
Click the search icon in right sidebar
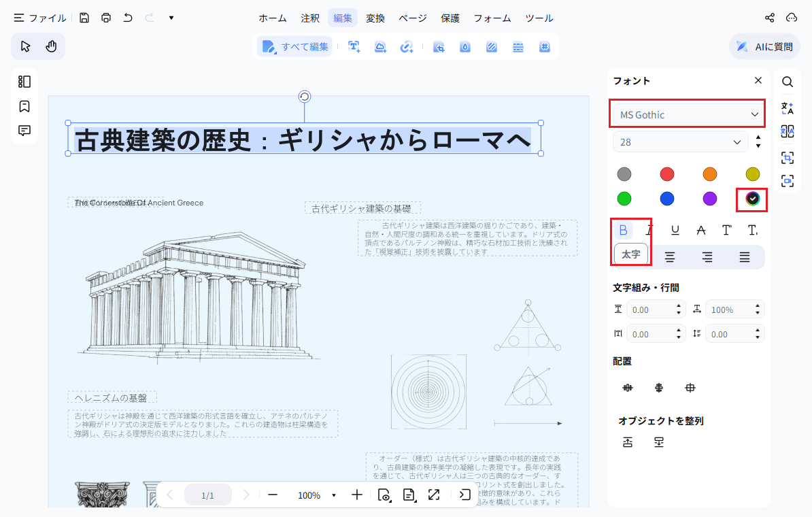tap(787, 82)
